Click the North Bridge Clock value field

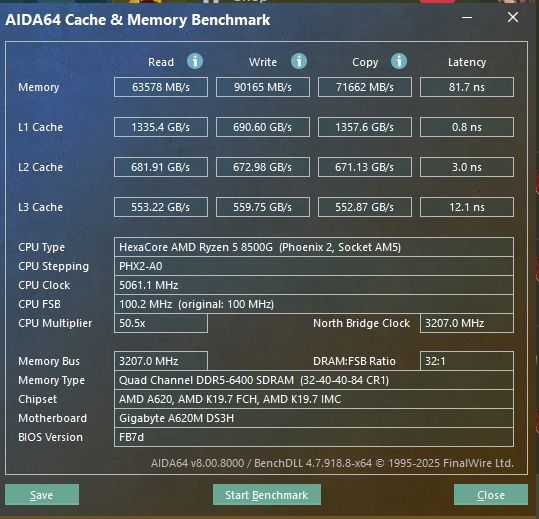(467, 323)
